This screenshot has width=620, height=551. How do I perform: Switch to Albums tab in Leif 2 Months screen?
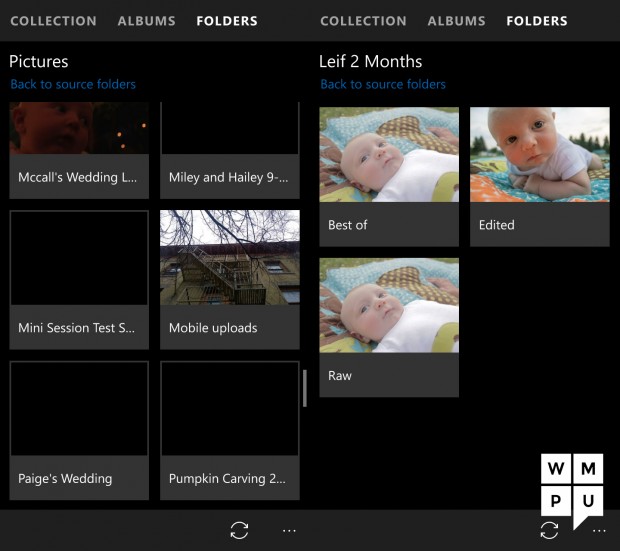[x=456, y=21]
